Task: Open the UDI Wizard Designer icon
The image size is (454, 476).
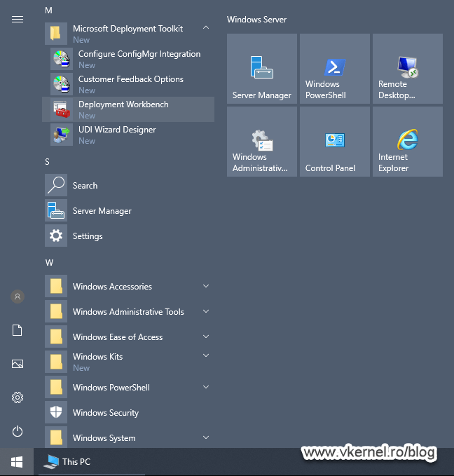Action: pos(62,135)
